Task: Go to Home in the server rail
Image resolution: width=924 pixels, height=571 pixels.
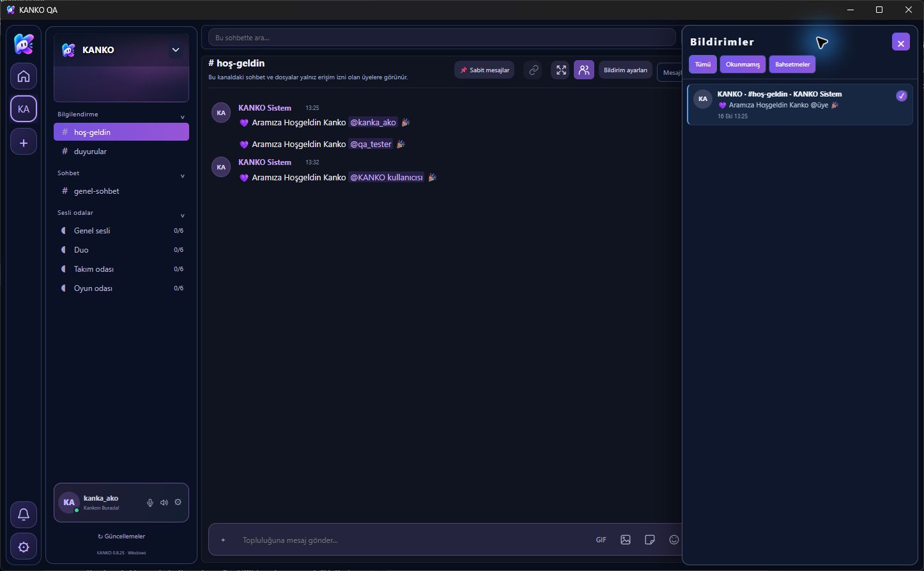Action: (24, 76)
